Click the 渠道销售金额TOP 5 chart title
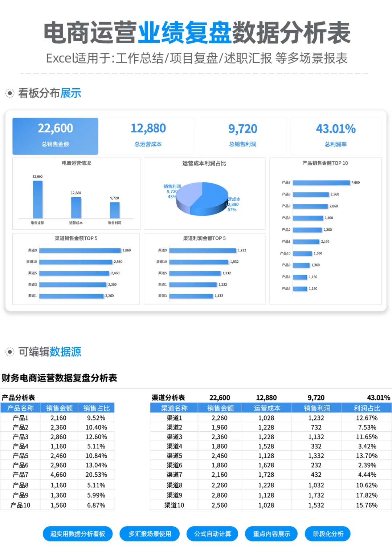 (x=76, y=238)
